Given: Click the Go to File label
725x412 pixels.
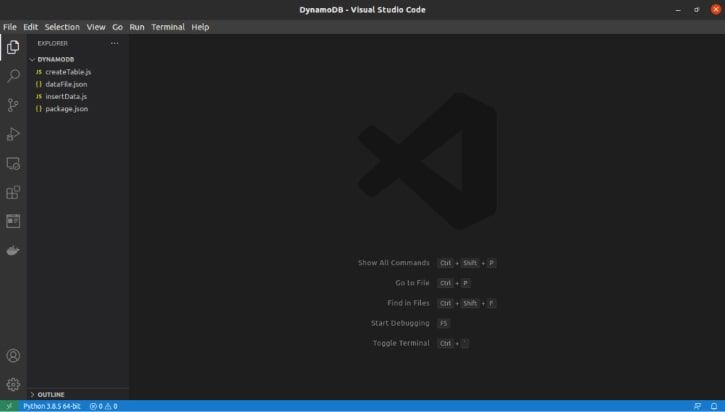Looking at the screenshot, I should (x=412, y=283).
